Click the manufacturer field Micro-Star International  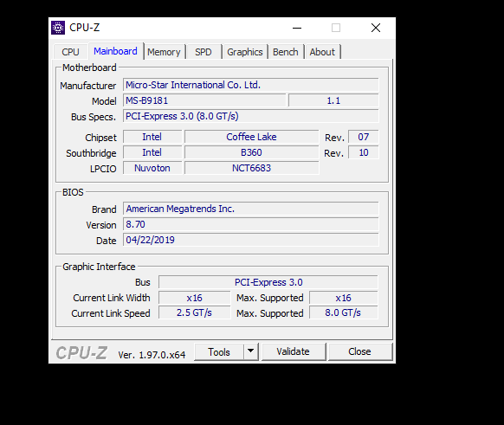click(251, 85)
